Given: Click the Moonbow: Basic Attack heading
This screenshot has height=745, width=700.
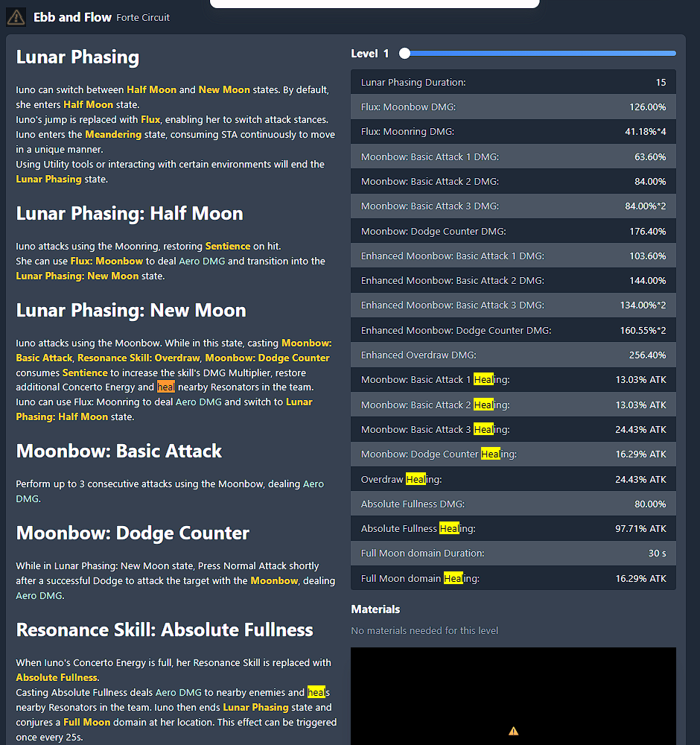Looking at the screenshot, I should [118, 451].
